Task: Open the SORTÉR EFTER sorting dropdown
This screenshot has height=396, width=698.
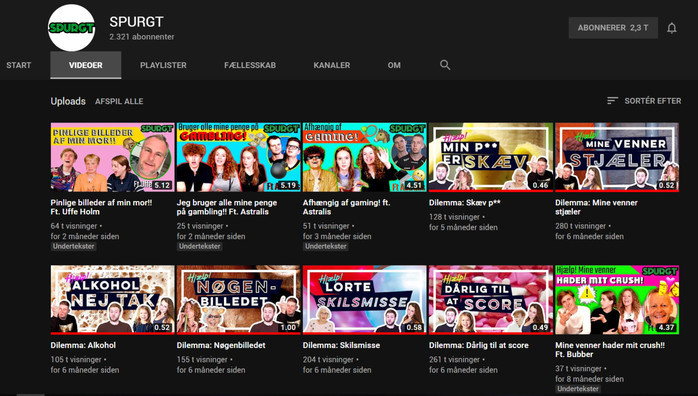Action: (x=644, y=101)
